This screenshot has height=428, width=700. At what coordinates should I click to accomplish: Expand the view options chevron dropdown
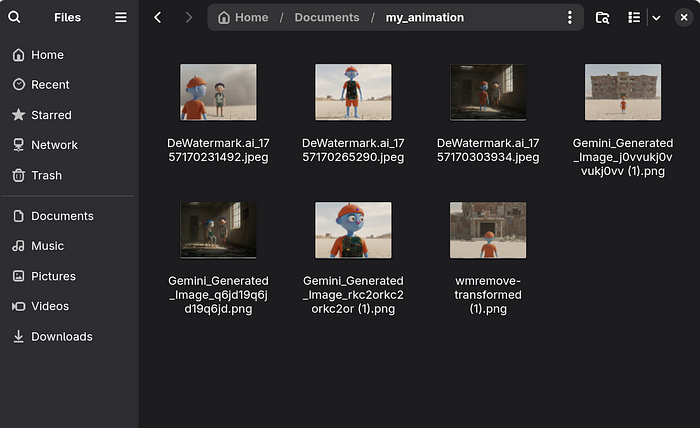coord(656,18)
